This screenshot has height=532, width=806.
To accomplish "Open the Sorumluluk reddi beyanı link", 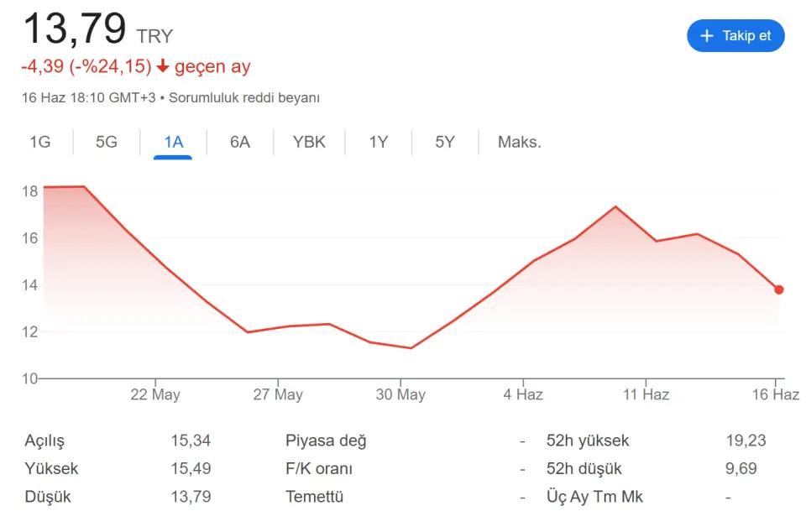I will click(244, 97).
